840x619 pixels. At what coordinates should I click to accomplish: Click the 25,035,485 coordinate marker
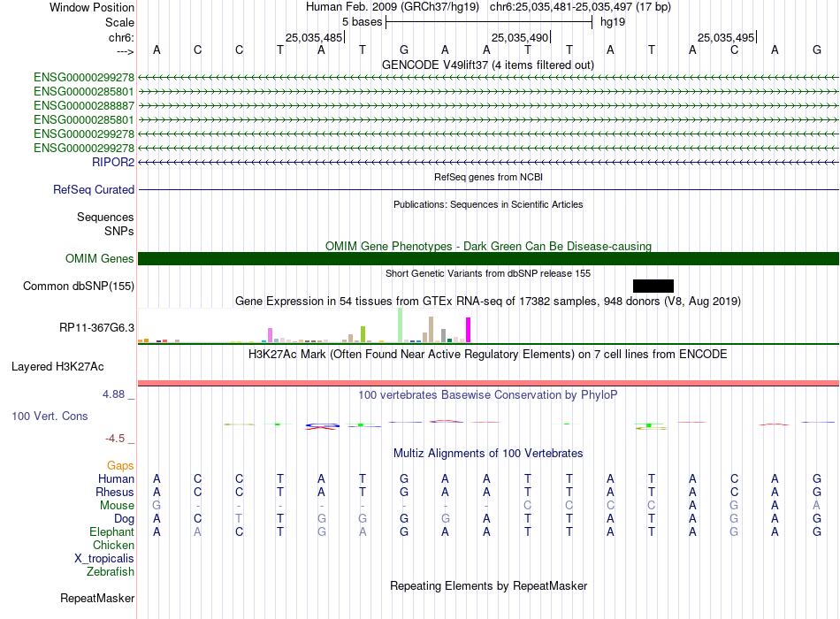pos(313,37)
